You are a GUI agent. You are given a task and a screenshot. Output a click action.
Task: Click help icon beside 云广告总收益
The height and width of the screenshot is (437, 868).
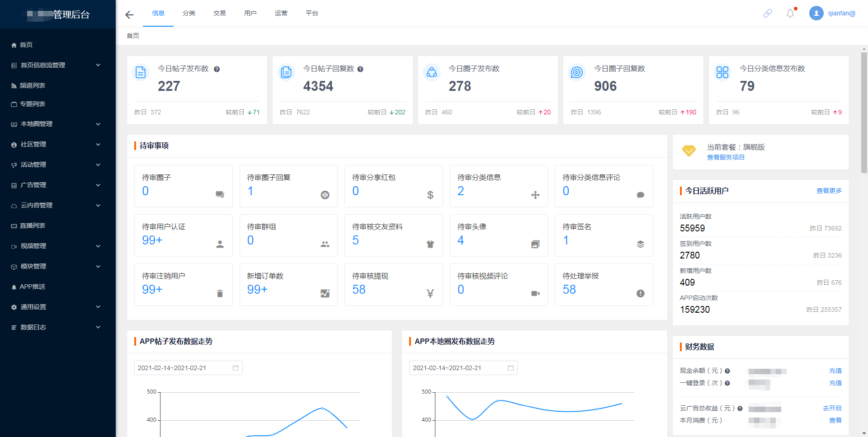[x=740, y=409]
